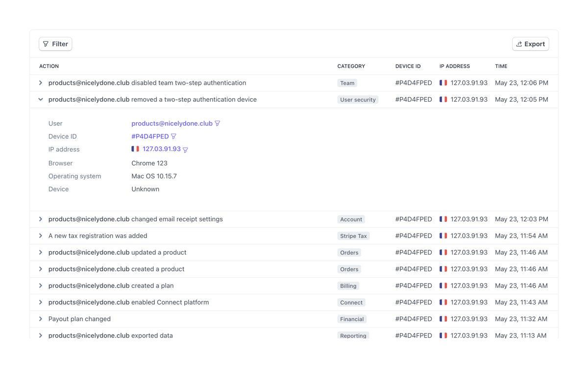Click the French flag beside the expanded IP address
The width and height of the screenshot is (588, 368).
click(x=135, y=149)
